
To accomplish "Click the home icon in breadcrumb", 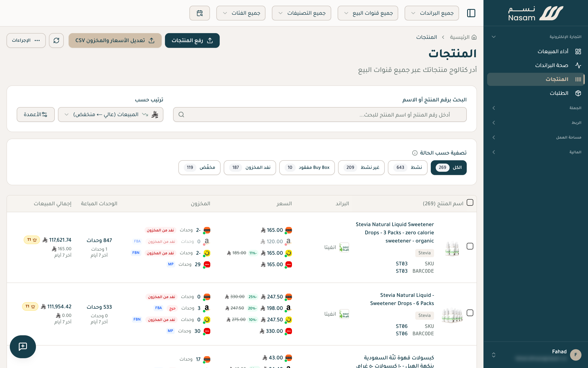I will pos(474,37).
